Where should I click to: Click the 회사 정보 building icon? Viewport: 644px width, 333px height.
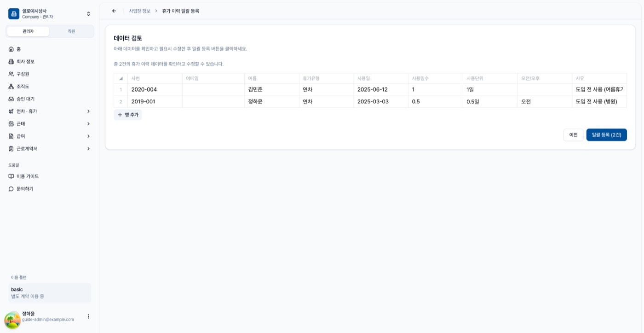click(11, 61)
